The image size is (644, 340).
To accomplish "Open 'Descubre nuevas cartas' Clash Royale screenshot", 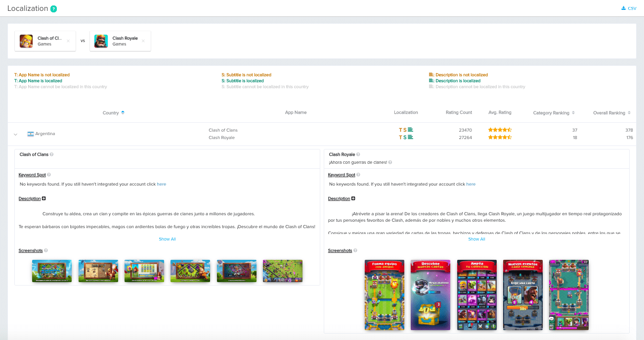I will [430, 295].
